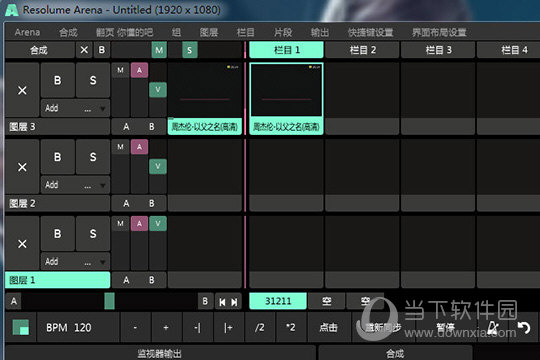Clear 图层 1 with its X icon
Viewport: 540px width, 360px height.
(22, 244)
